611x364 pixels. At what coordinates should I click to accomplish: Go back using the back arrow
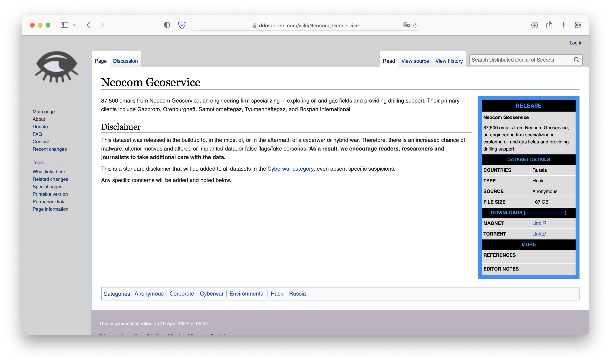coord(88,25)
